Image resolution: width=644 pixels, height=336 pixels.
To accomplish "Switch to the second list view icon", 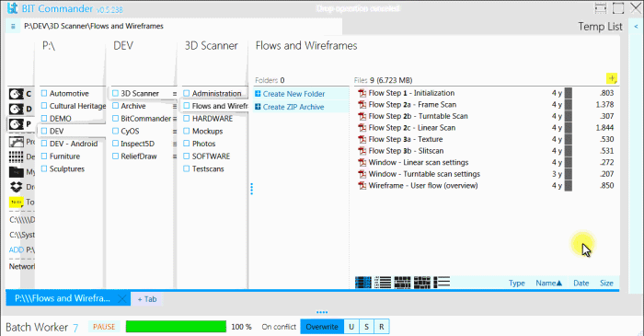I will click(383, 283).
